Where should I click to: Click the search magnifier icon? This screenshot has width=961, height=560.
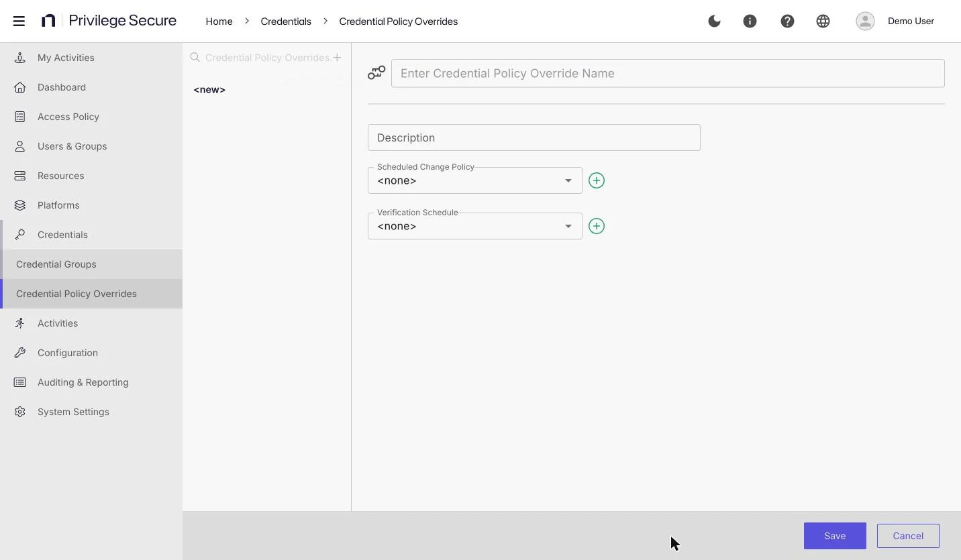pos(195,58)
